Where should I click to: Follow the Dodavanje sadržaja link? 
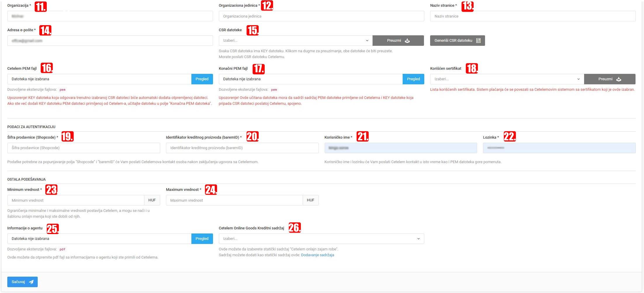tap(317, 255)
